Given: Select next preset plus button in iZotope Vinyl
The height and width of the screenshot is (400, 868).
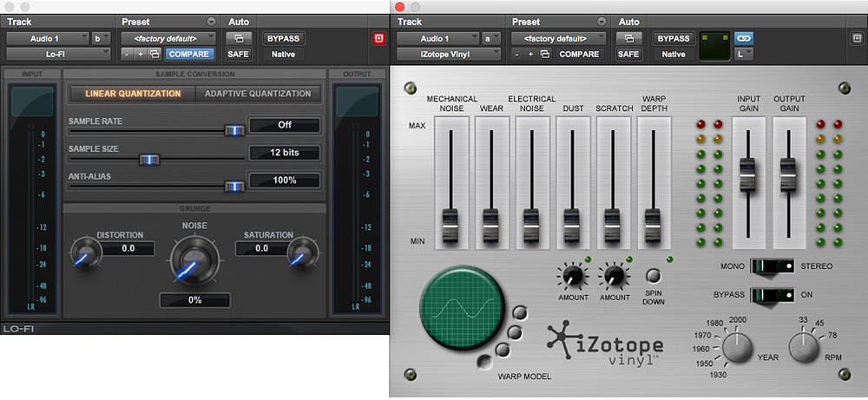Looking at the screenshot, I should [531, 54].
